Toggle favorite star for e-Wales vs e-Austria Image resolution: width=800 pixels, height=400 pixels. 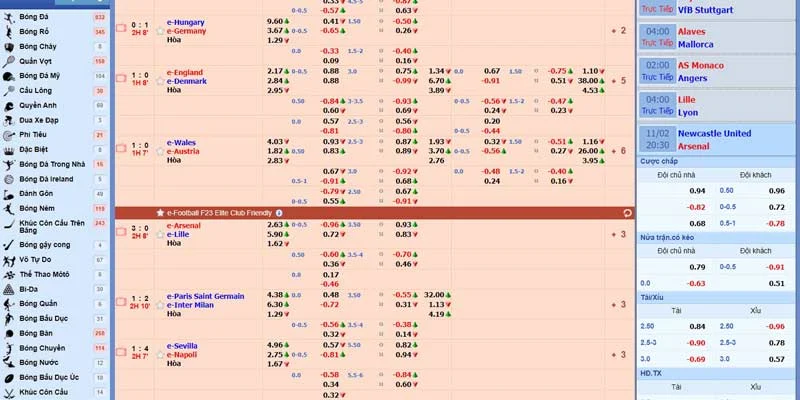tap(159, 151)
